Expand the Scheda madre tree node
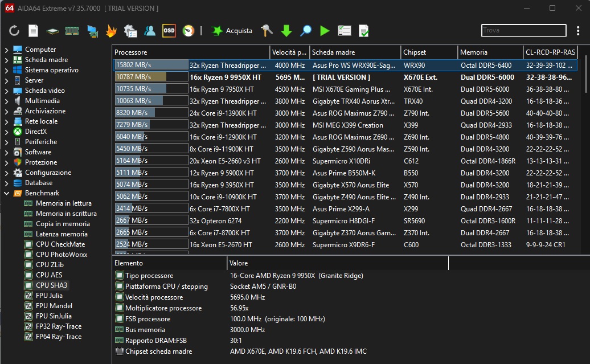 (x=6, y=59)
